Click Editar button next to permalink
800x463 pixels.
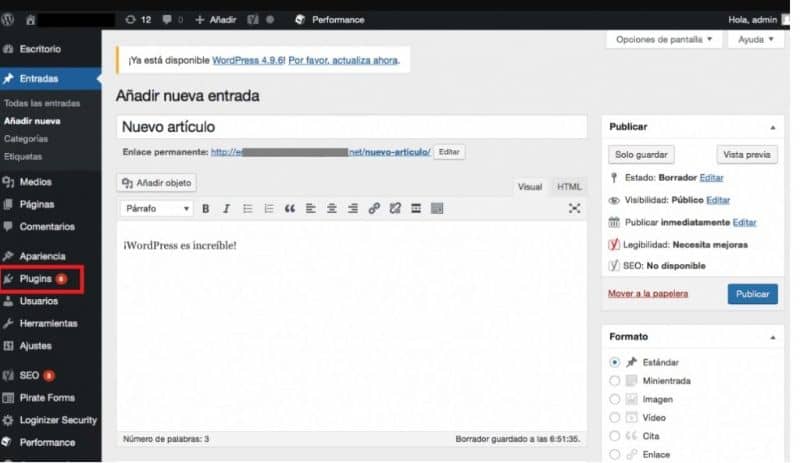pyautogui.click(x=449, y=152)
